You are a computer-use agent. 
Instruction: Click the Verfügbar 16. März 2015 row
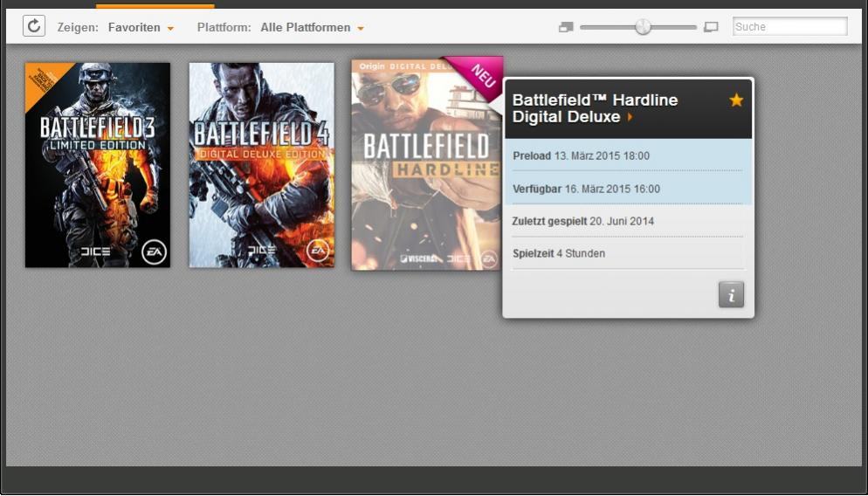click(x=629, y=189)
